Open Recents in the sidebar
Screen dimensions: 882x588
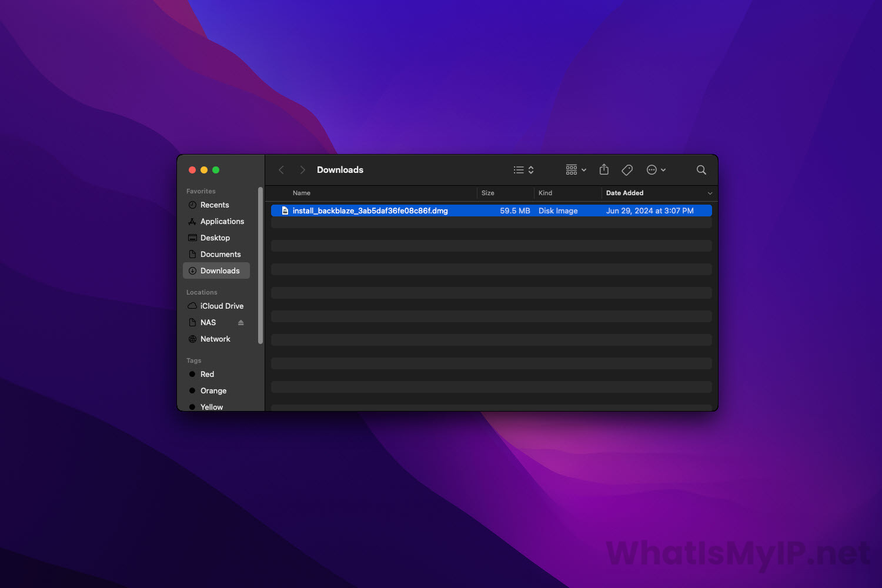click(215, 205)
